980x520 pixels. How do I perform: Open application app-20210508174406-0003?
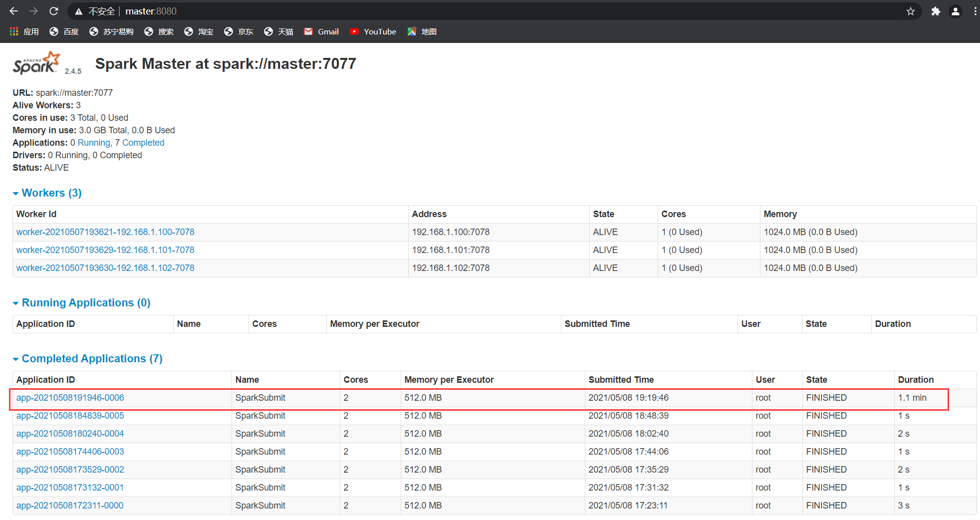click(70, 452)
